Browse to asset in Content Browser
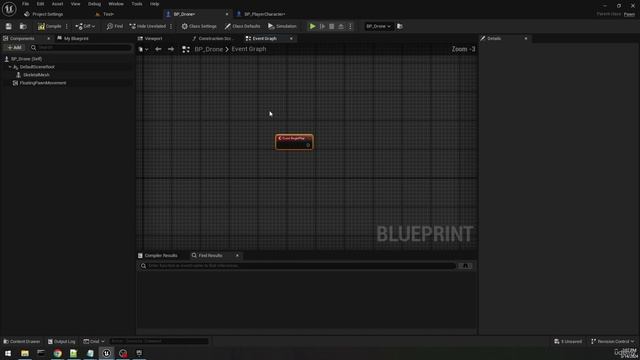This screenshot has height=360, width=640. [23, 26]
